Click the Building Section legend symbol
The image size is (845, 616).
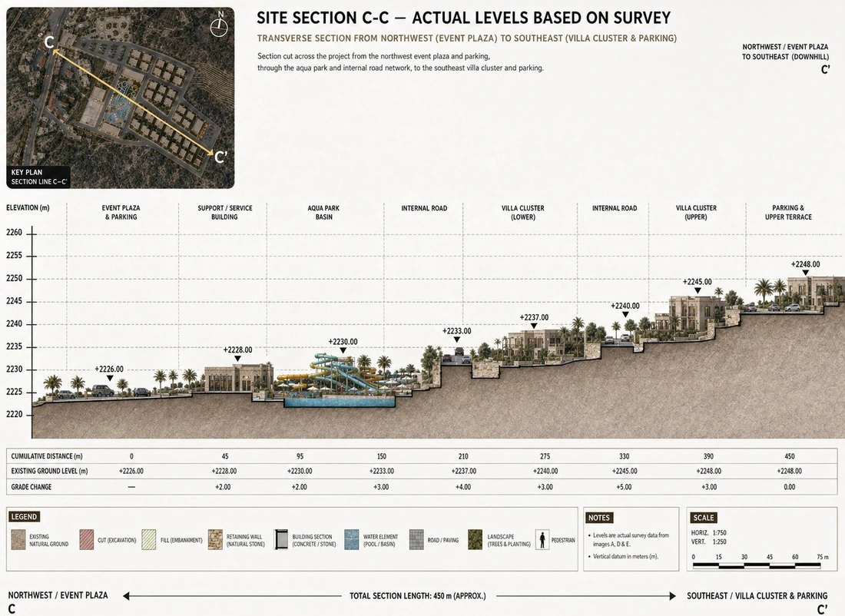(x=280, y=539)
